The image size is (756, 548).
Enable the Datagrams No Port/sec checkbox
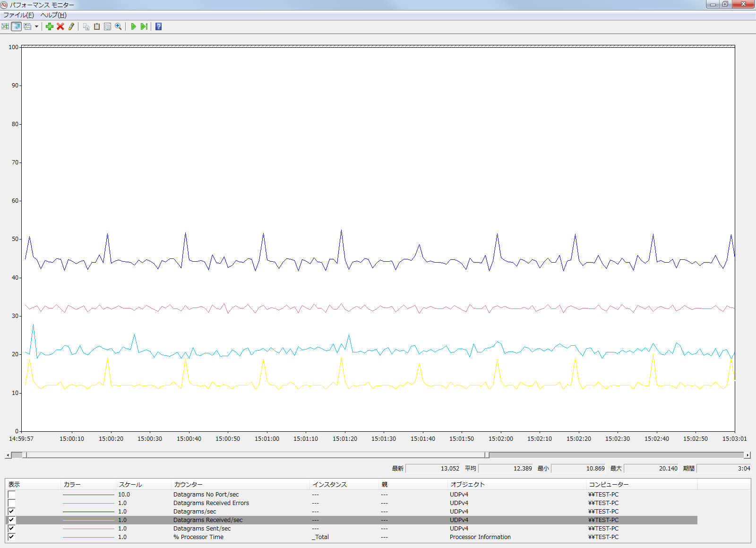[12, 495]
